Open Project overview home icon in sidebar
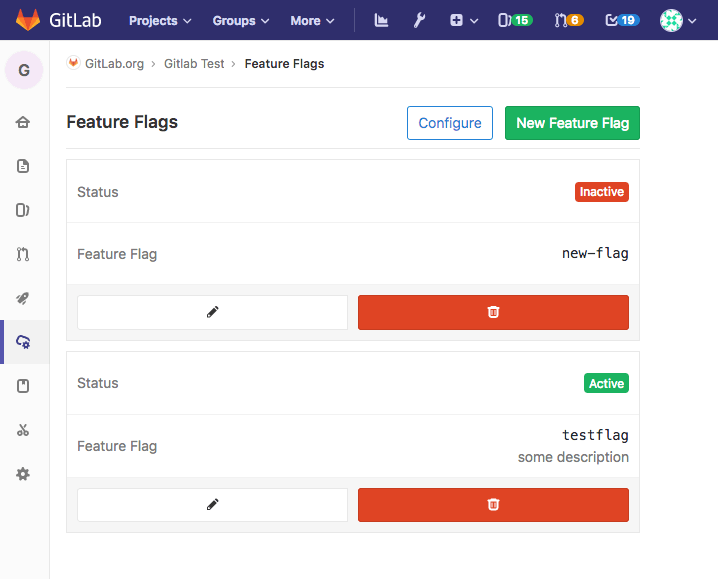 pos(23,122)
